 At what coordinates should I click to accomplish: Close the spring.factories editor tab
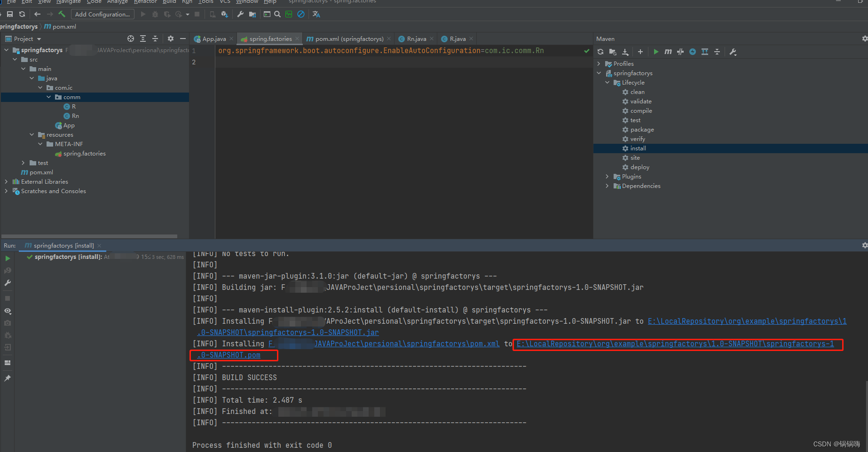point(297,39)
